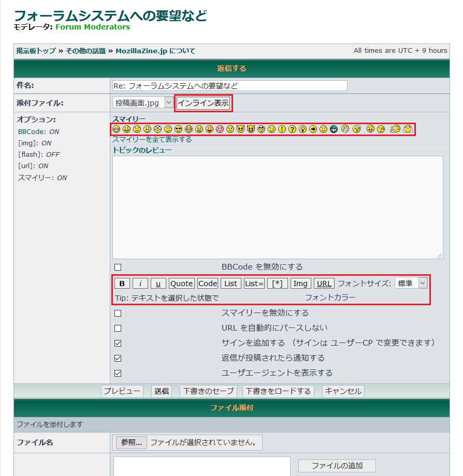
Task: Tick the スマイリーを無効にする checkbox
Action: click(x=118, y=314)
